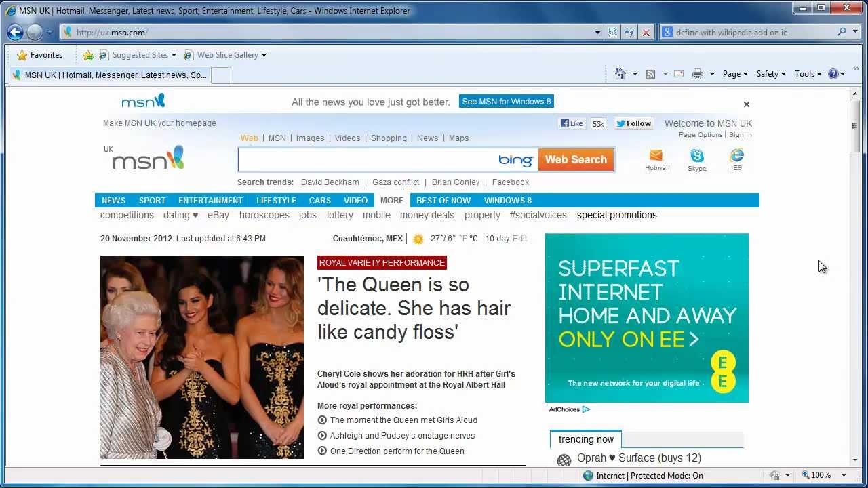
Task: Open the Tools menu
Action: [808, 74]
